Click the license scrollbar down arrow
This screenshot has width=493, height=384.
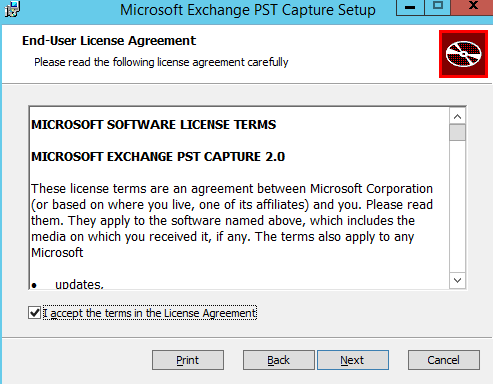tap(457, 280)
